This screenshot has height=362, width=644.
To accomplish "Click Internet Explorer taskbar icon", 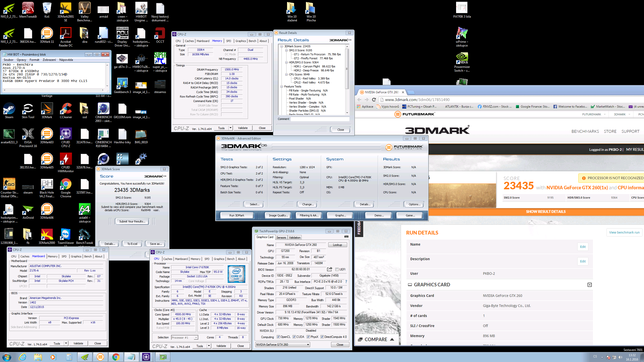I will pyautogui.click(x=23, y=357).
